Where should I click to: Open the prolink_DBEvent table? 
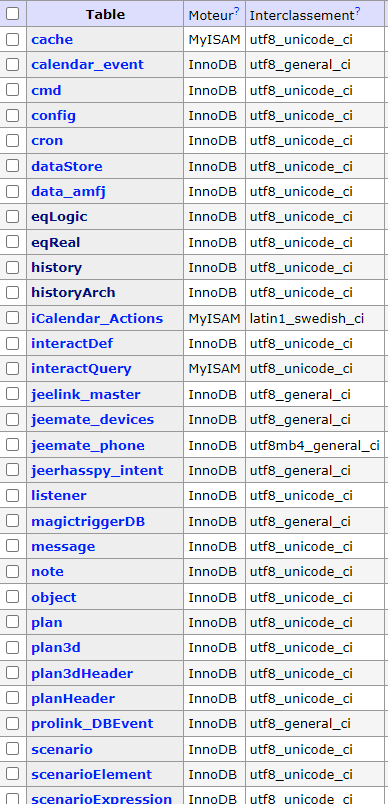(92, 724)
